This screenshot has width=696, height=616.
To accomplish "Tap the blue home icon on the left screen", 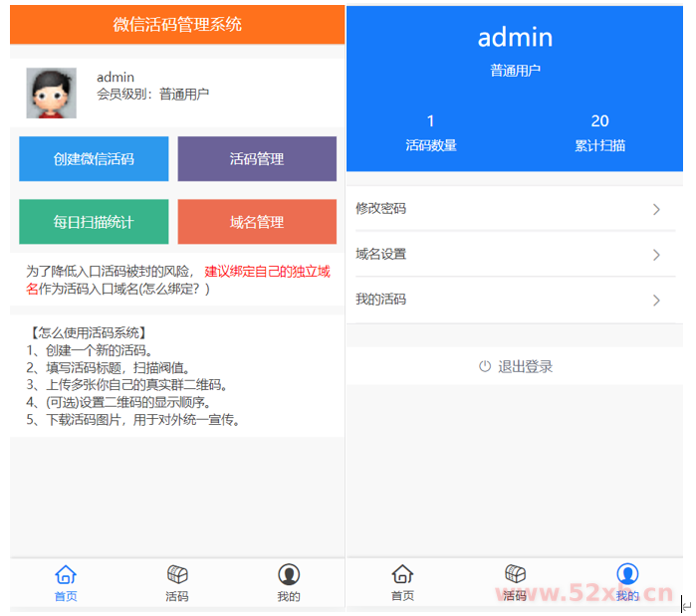I will 66,574.
